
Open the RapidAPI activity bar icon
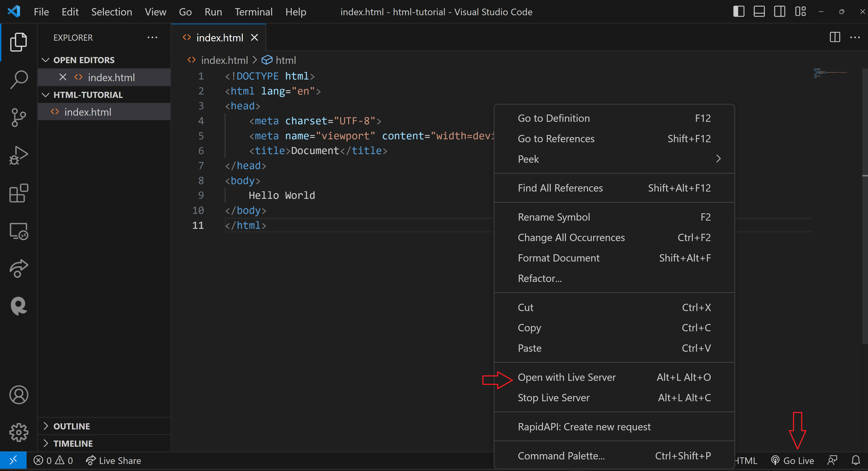(x=18, y=306)
